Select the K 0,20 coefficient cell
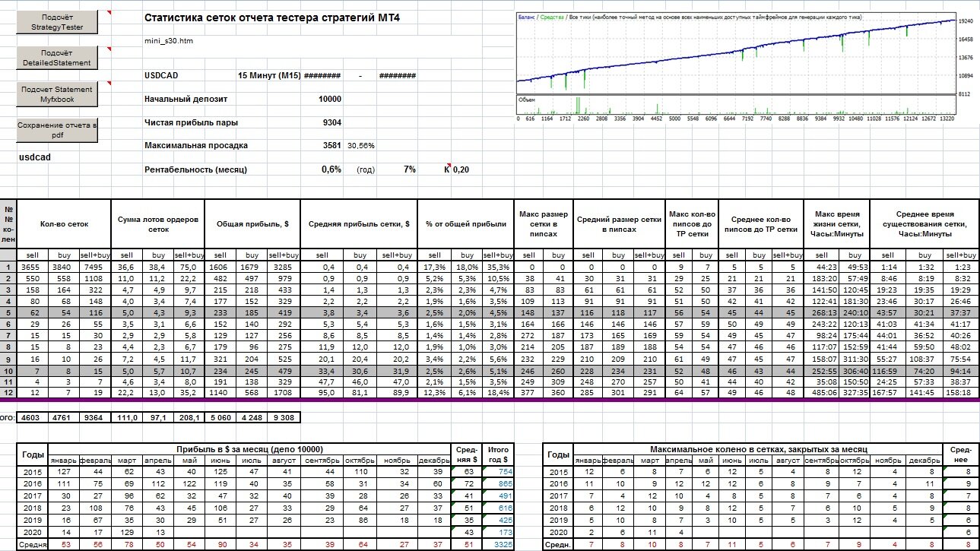The width and height of the screenshot is (980, 551). [x=457, y=169]
